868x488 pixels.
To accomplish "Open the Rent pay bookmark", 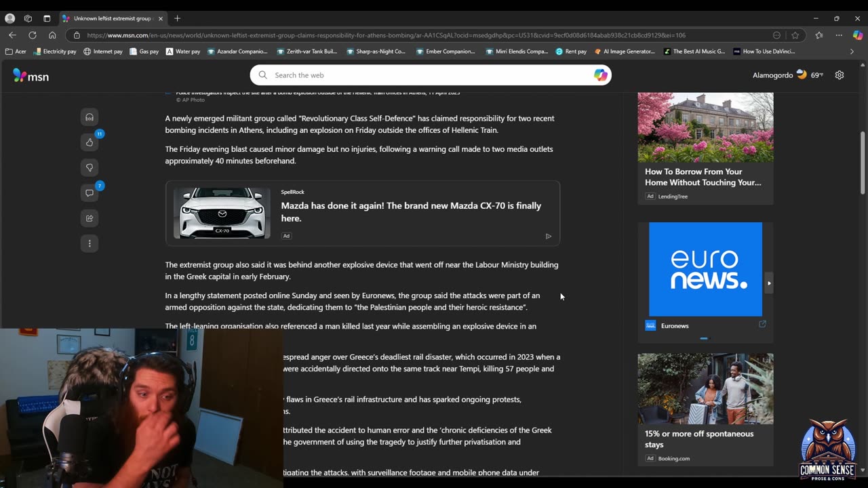I will pos(571,52).
